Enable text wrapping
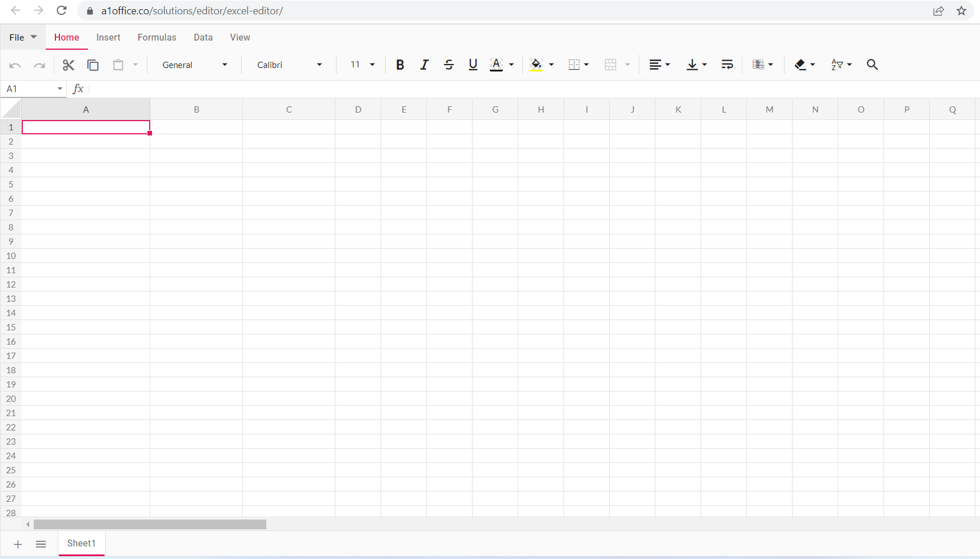This screenshot has width=980, height=559. click(x=726, y=65)
